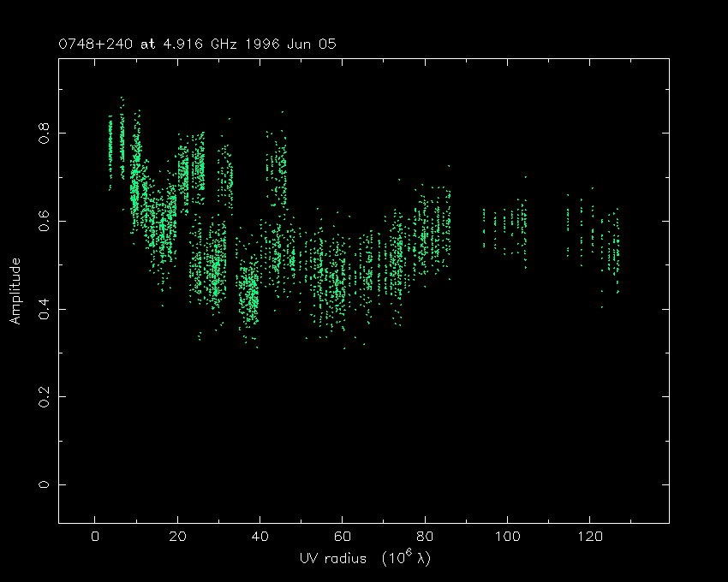Click the 'Amplitude' y-axis label

coord(15,292)
